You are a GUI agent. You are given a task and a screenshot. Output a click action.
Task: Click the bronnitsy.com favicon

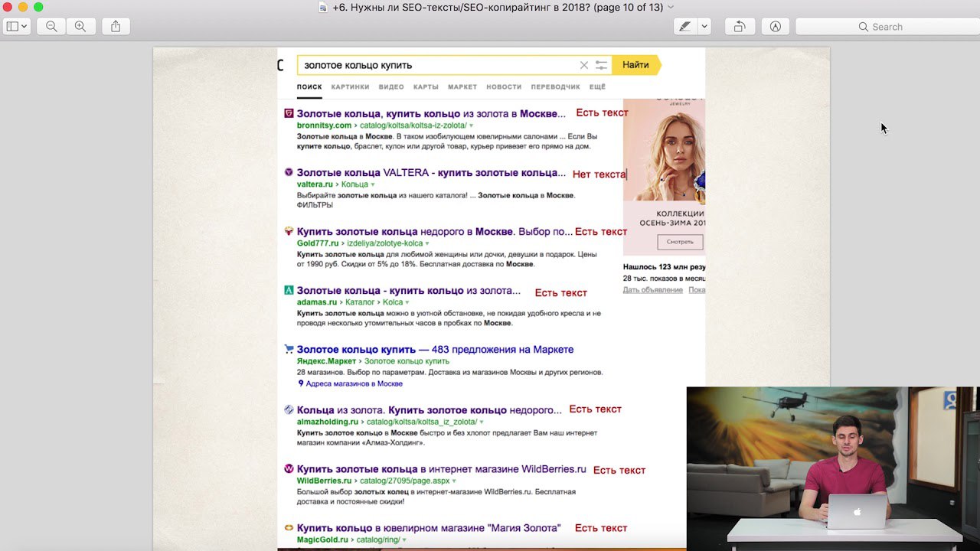(x=289, y=113)
